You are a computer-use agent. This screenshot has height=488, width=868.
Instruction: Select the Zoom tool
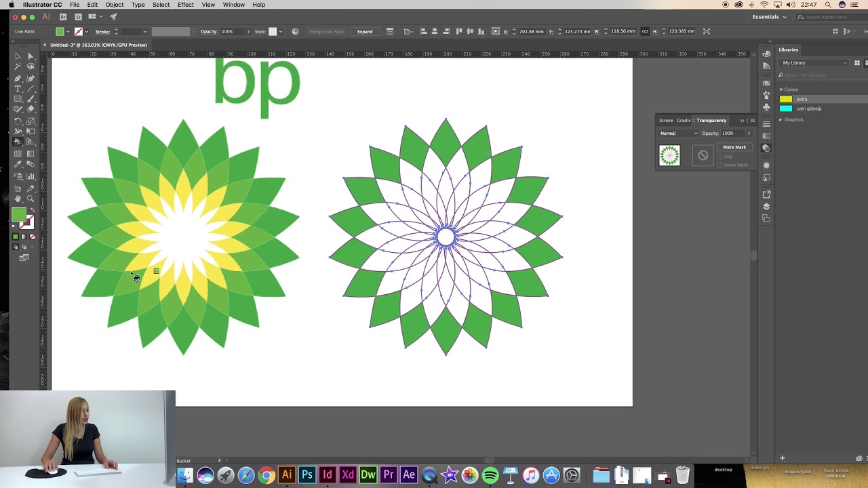pos(30,199)
